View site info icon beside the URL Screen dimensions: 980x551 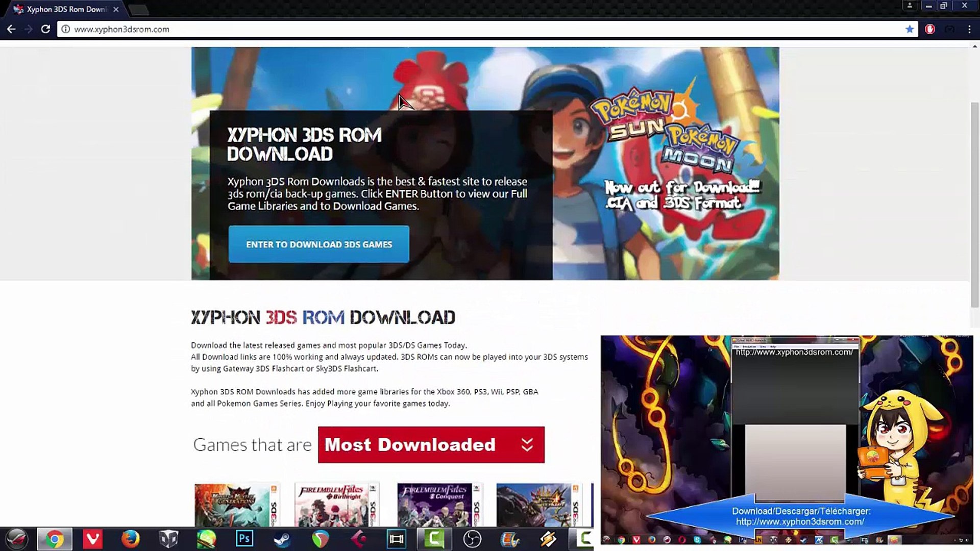65,29
